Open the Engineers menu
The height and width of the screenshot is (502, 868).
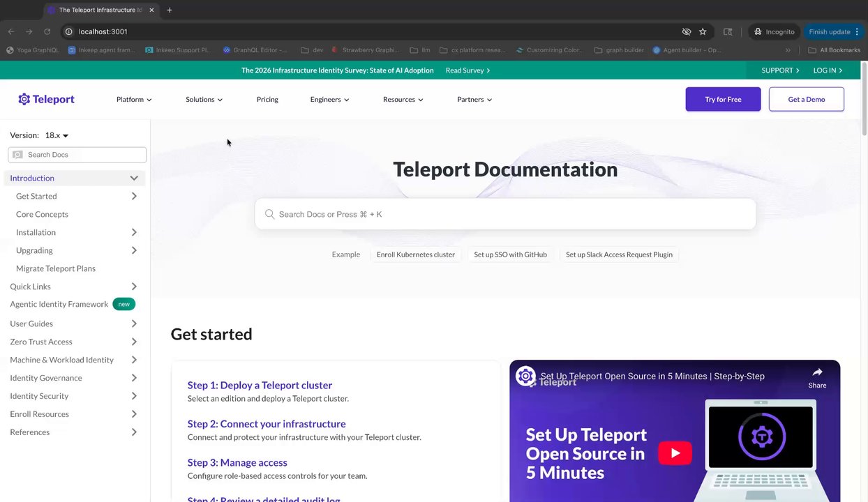coord(329,99)
